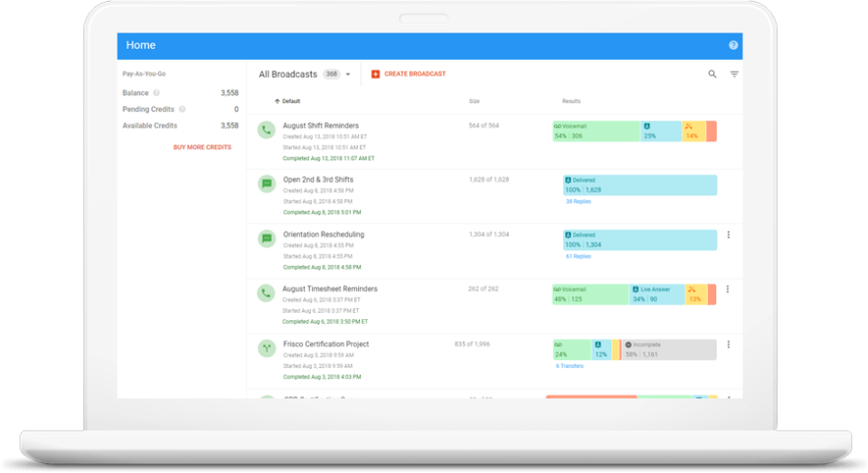Image resolution: width=868 pixels, height=473 pixels.
Task: Click the green Voicemail 54% result segment
Action: click(596, 131)
